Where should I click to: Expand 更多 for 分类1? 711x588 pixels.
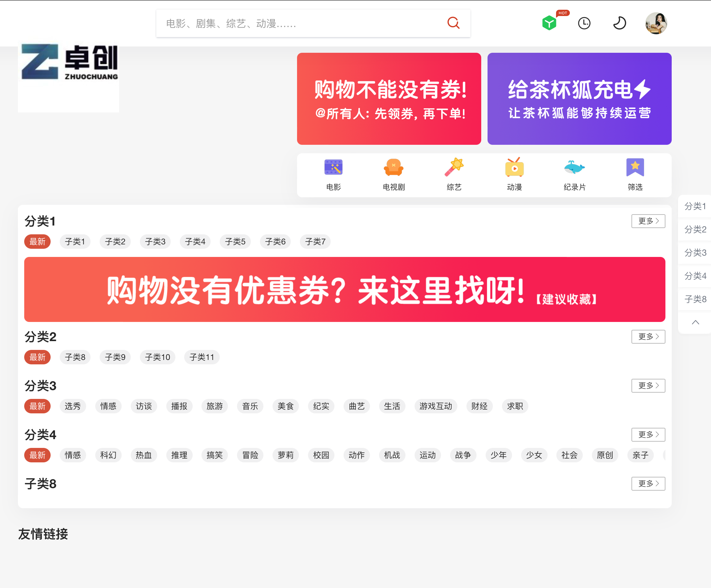pyautogui.click(x=648, y=221)
